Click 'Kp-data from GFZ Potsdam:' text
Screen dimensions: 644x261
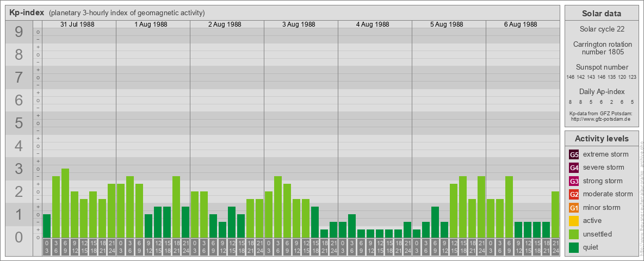point(600,113)
